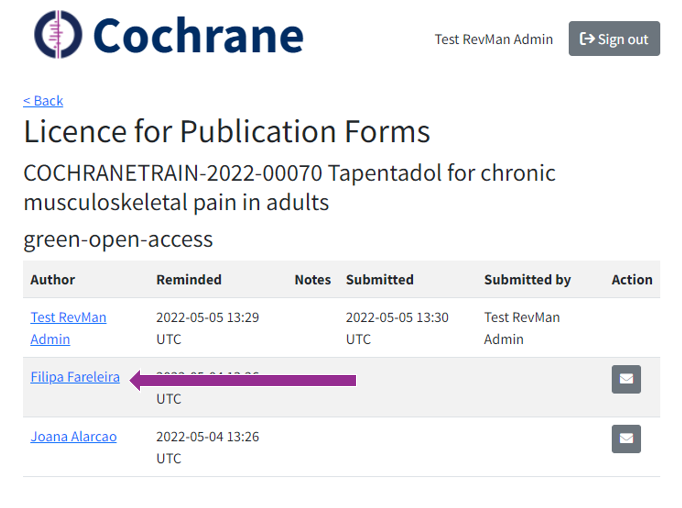Click the Licence for Publication Forms heading

[227, 132]
